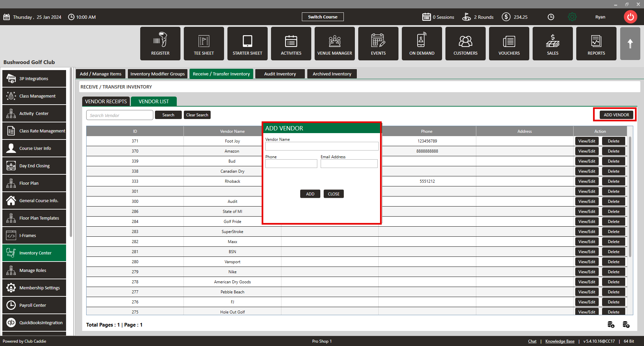The image size is (644, 346).
Task: Click the last coins icon at bottom right
Action: [626, 325]
